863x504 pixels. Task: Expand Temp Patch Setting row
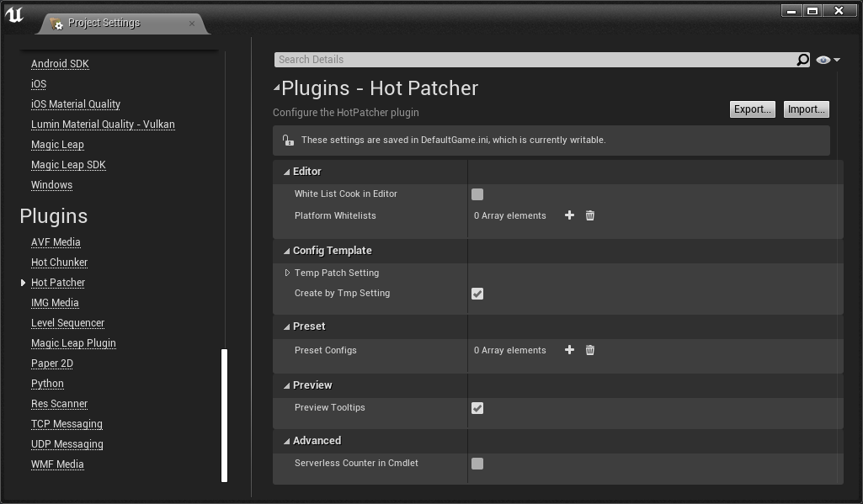click(x=287, y=273)
